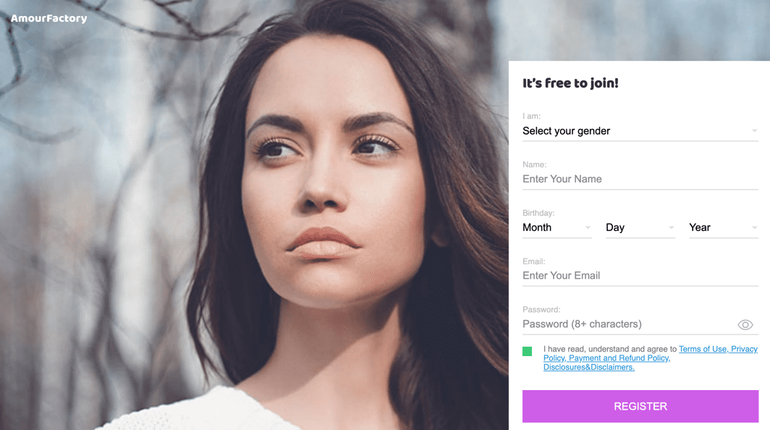Click the woman's background photo
The image size is (770, 430).
click(x=254, y=215)
